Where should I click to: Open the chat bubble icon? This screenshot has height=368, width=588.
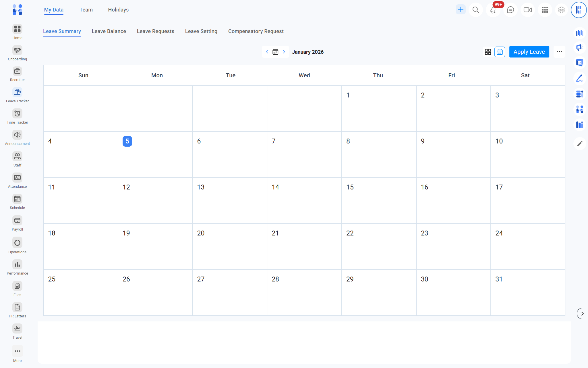coord(510,10)
